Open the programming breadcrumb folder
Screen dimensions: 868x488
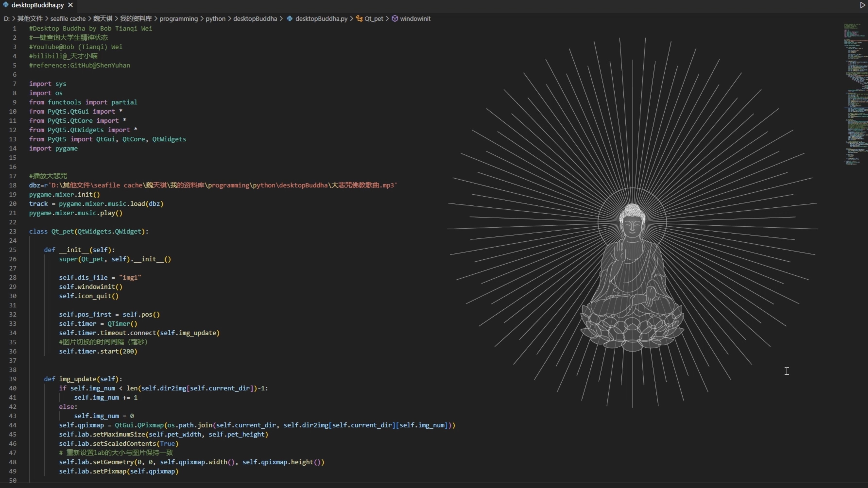click(x=178, y=18)
